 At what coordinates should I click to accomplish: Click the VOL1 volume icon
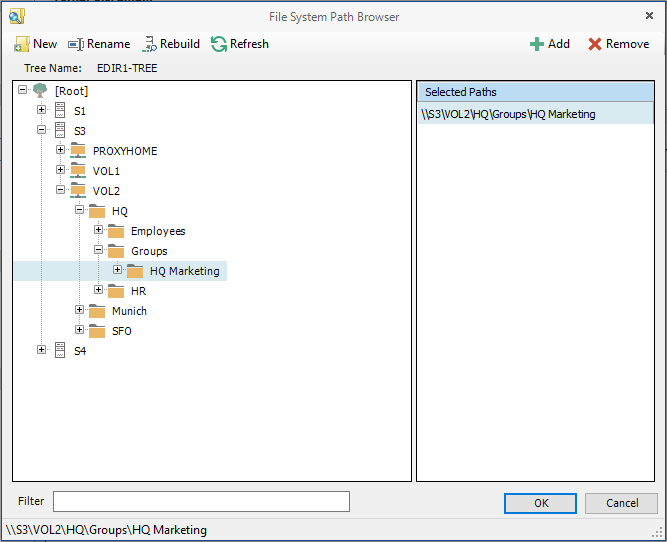(x=78, y=170)
